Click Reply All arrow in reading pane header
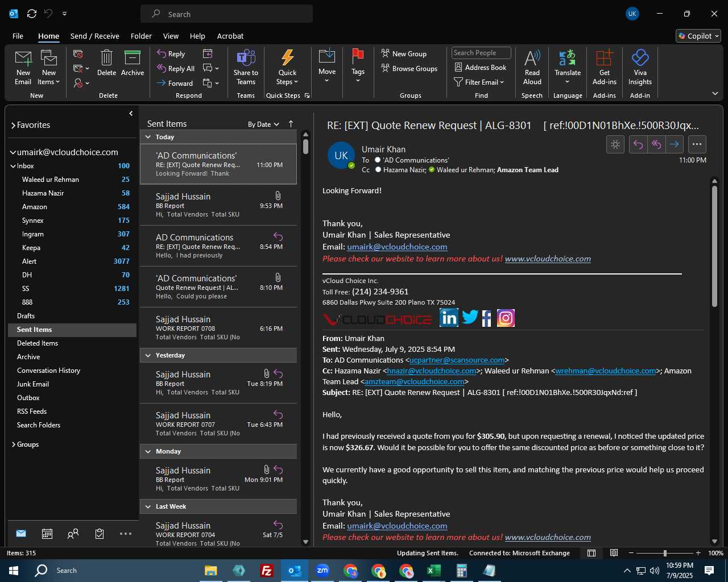The height and width of the screenshot is (582, 728). coord(656,144)
